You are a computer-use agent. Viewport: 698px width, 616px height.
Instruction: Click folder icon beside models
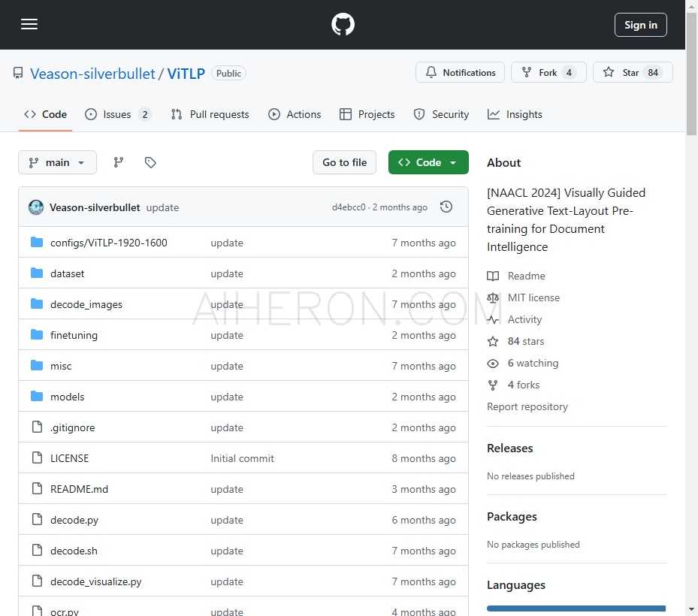[x=37, y=396]
